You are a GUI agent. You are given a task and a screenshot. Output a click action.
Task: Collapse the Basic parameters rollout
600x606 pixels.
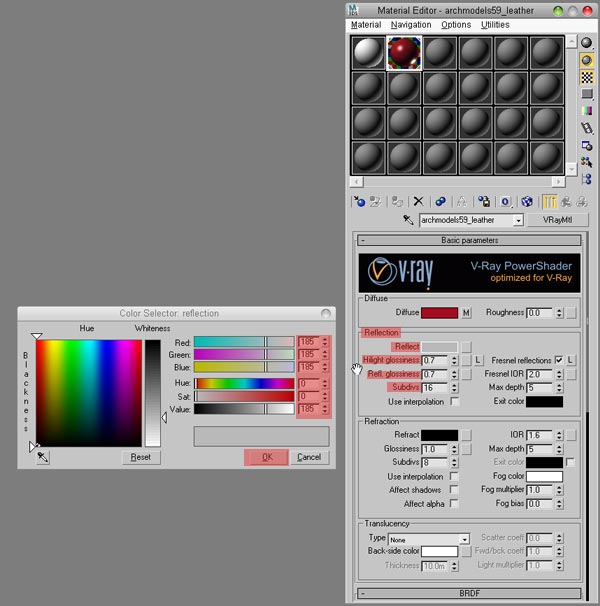coord(469,240)
